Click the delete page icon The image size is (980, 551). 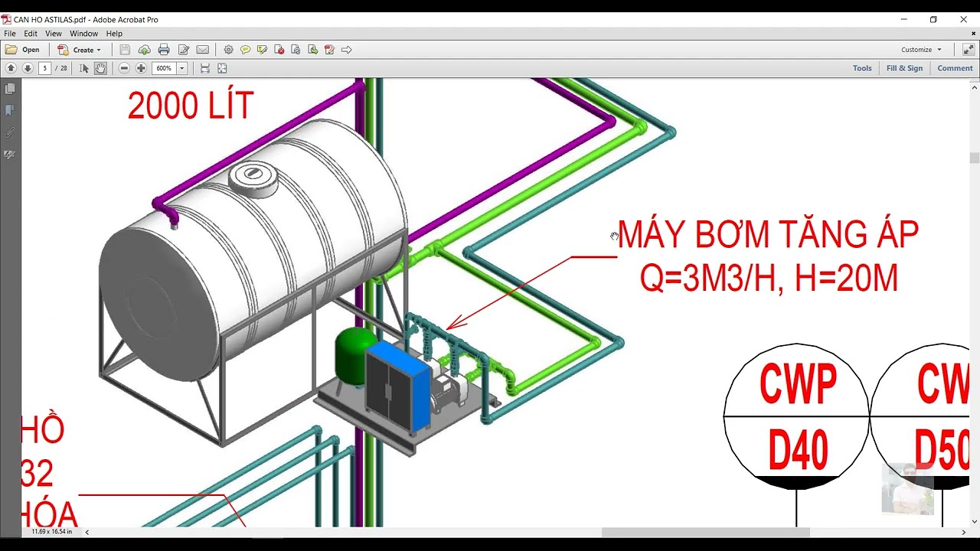tap(279, 50)
